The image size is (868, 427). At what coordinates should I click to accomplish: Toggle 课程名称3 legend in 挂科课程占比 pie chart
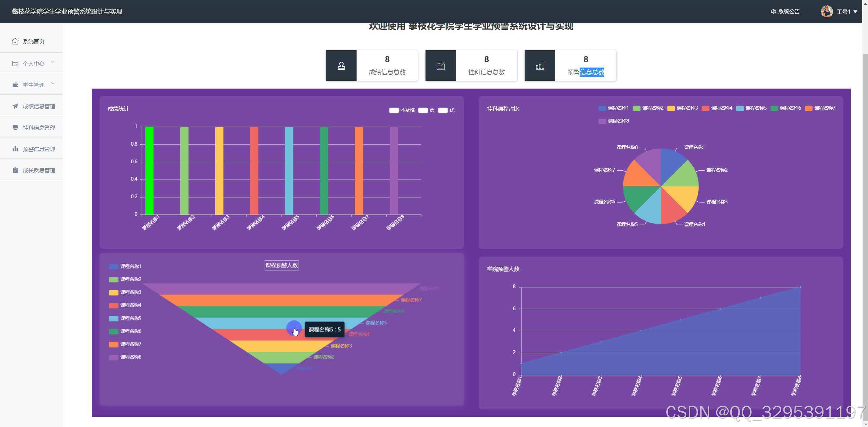pos(671,108)
